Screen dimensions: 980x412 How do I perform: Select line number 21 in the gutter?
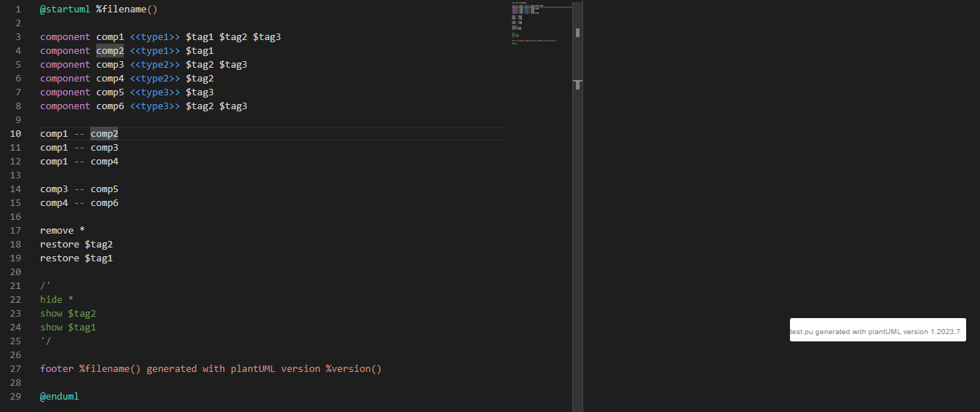coord(16,286)
